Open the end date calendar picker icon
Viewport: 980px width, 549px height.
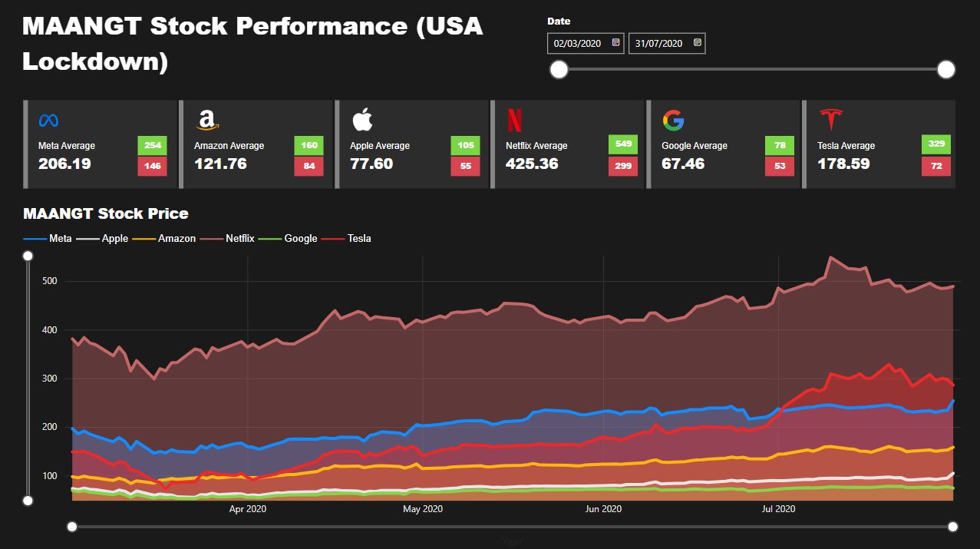tap(697, 43)
